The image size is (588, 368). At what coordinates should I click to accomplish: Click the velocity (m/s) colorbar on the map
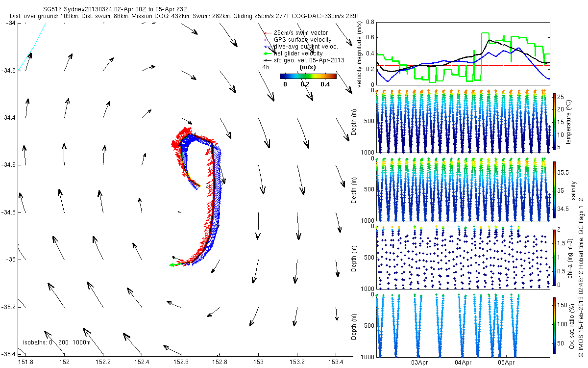pos(308,76)
